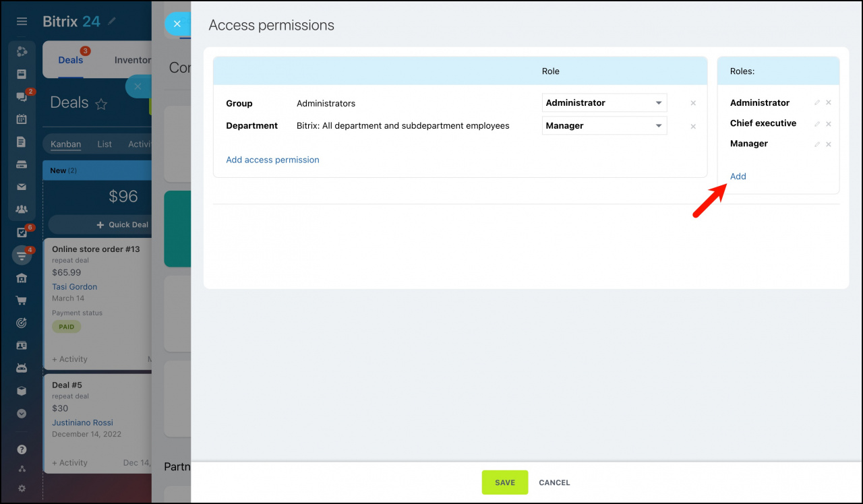The height and width of the screenshot is (504, 863).
Task: Edit the Chief executive role with pencil icon
Action: [817, 124]
